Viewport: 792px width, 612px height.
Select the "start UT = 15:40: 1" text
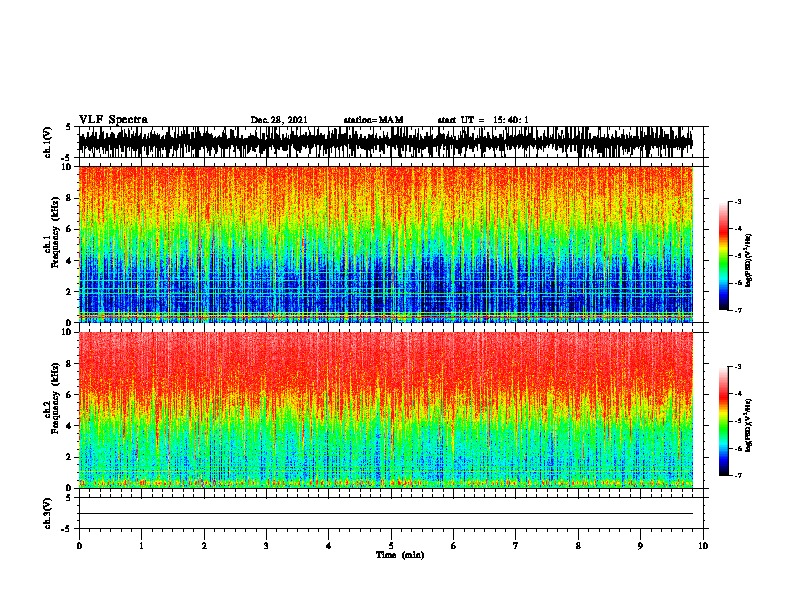(483, 120)
